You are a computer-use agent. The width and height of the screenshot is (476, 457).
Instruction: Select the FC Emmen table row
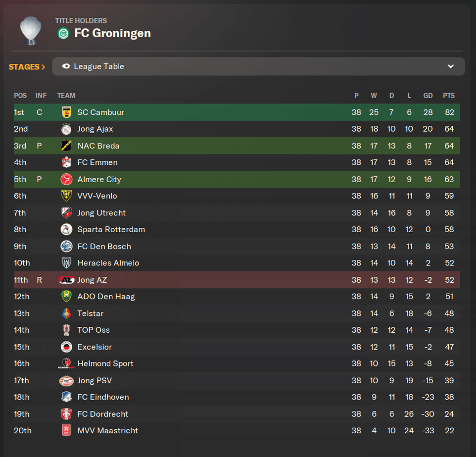[x=237, y=162]
